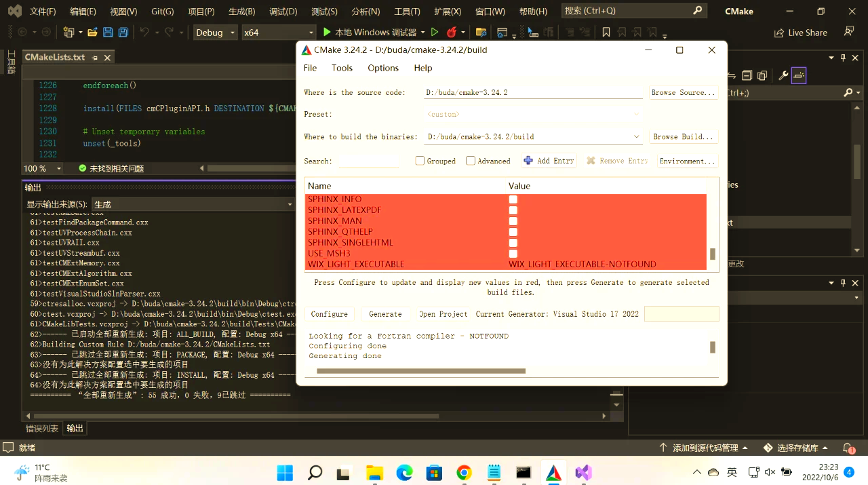The height and width of the screenshot is (485, 868).
Task: Check the USE_MSH3 option
Action: (513, 254)
